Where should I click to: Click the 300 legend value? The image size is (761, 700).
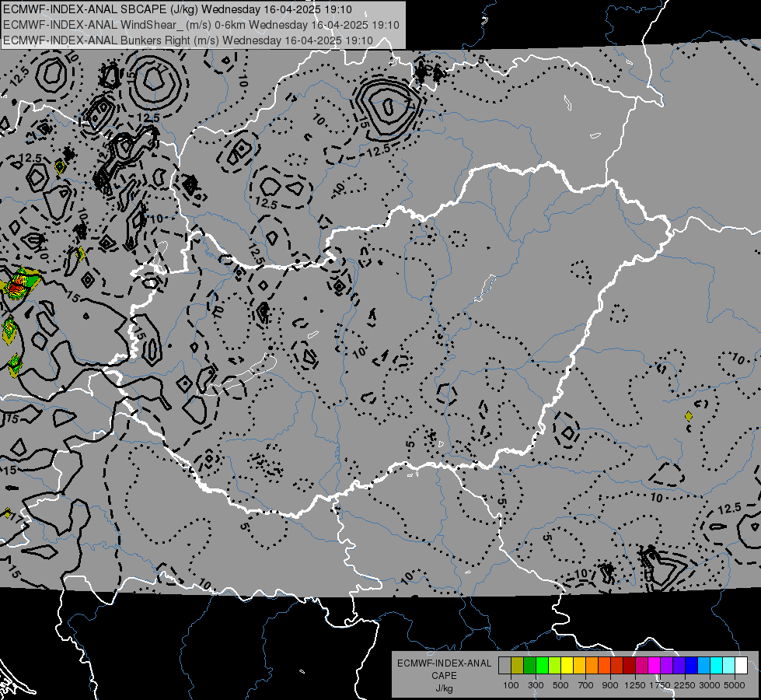[536, 685]
